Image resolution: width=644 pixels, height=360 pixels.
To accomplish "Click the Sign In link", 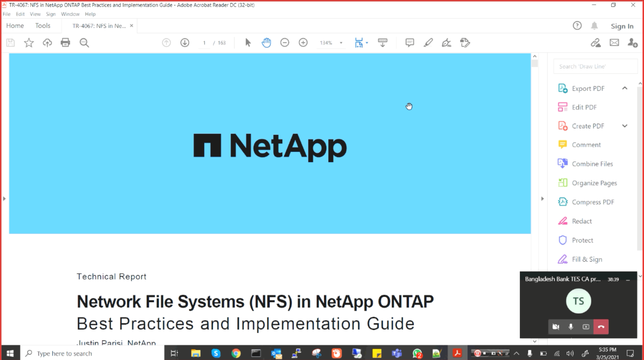I will point(622,26).
